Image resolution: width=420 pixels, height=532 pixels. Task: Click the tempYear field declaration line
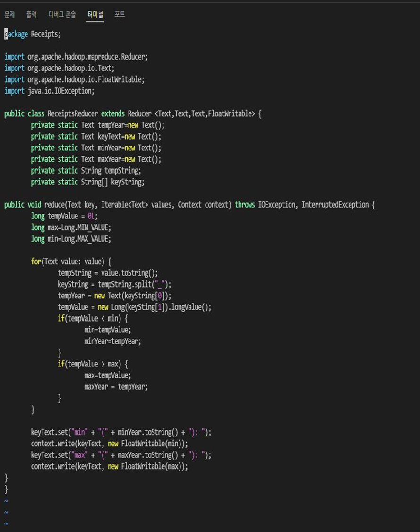pyautogui.click(x=98, y=125)
